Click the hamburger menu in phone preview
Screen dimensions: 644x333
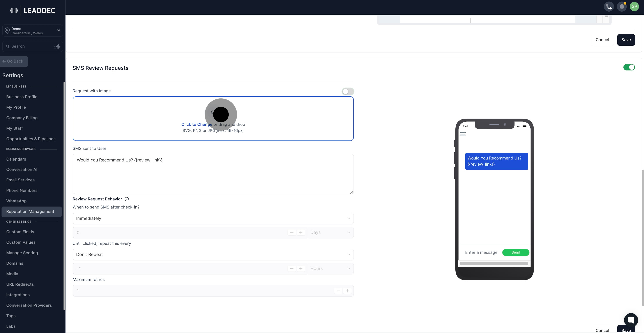(463, 134)
